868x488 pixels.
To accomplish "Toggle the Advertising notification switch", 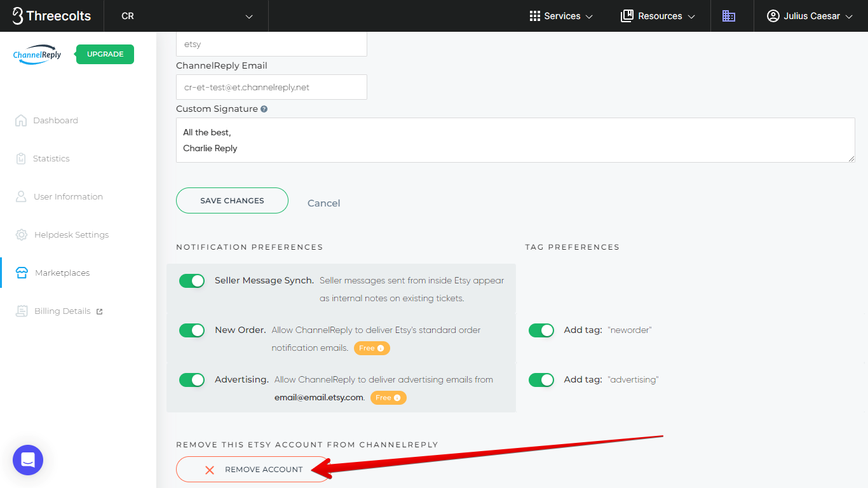I will coord(191,380).
